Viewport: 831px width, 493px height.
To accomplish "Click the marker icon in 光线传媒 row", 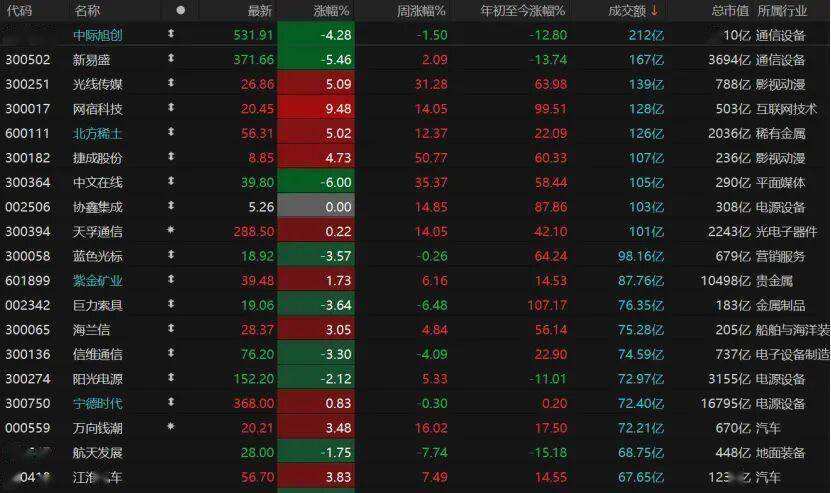I will pos(171,84).
